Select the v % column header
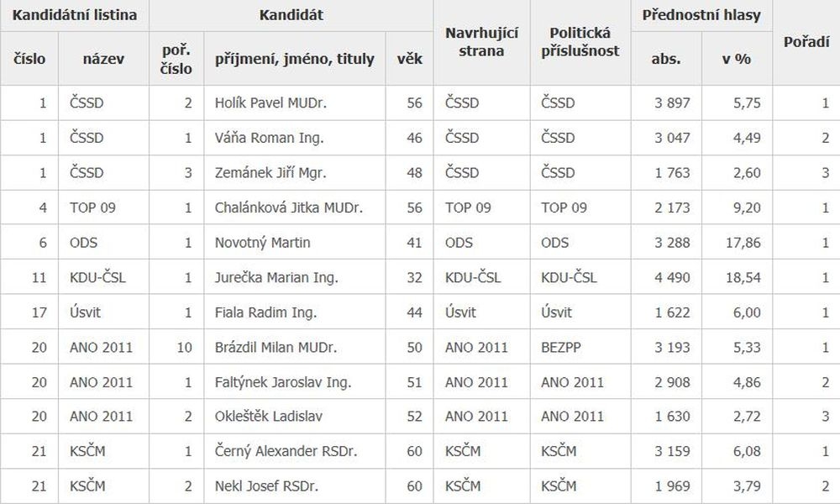 [x=737, y=59]
